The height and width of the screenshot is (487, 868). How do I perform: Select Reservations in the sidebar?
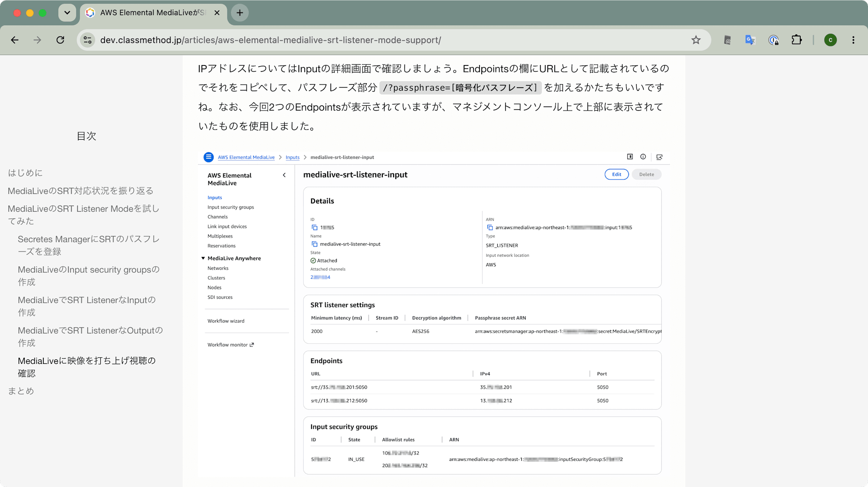[221, 246]
